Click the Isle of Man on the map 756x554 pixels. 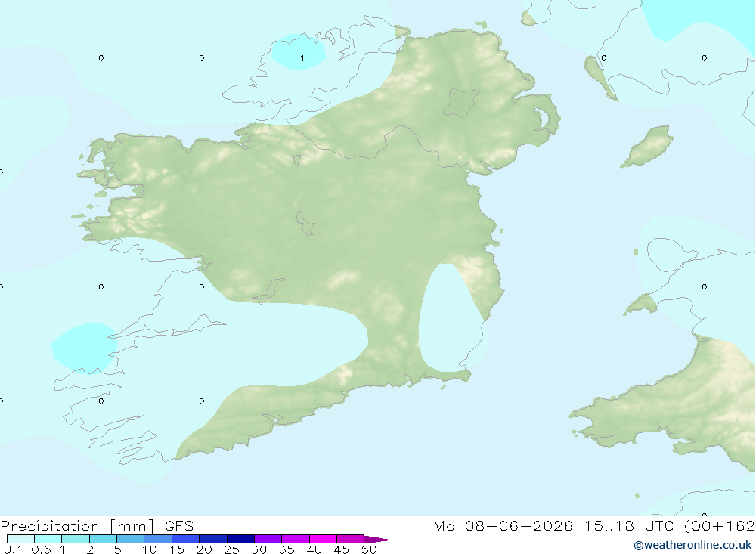tap(648, 146)
